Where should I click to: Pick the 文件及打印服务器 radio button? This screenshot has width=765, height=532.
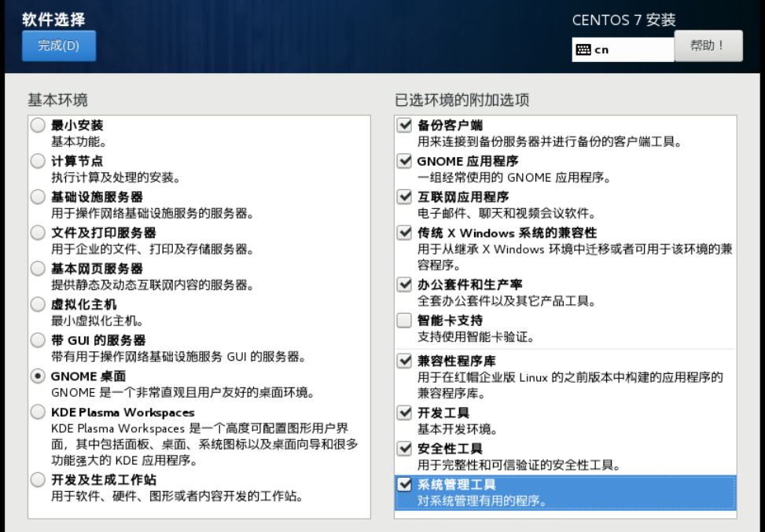coord(38,233)
